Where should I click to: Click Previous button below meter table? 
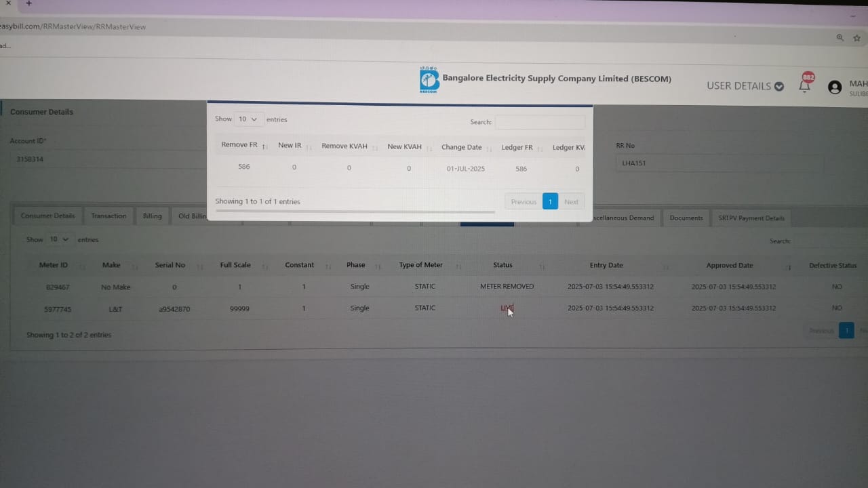tap(821, 331)
